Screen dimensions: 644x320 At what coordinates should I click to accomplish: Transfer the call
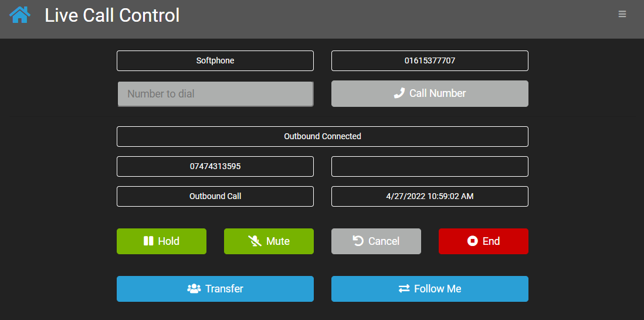pos(215,289)
